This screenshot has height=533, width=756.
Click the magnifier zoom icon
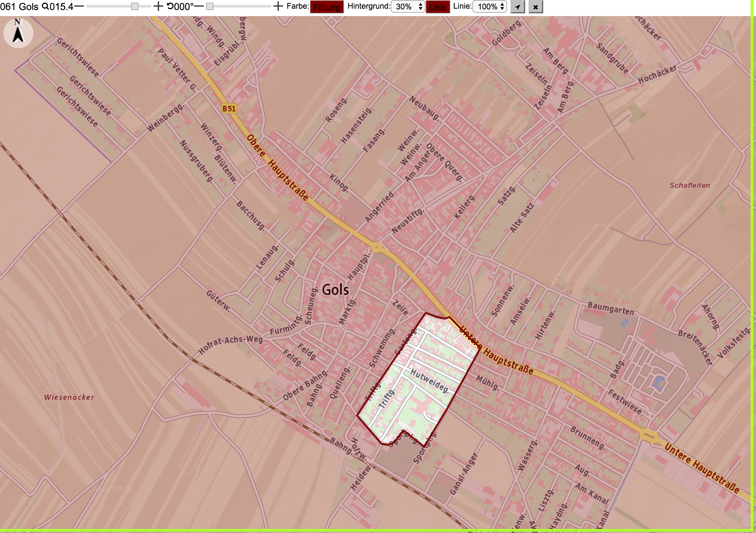pyautogui.click(x=45, y=6)
